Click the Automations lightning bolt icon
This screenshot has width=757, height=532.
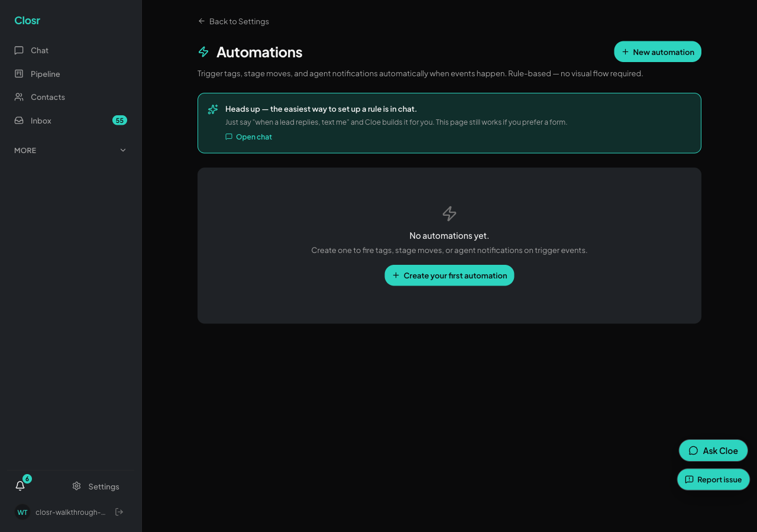[203, 52]
